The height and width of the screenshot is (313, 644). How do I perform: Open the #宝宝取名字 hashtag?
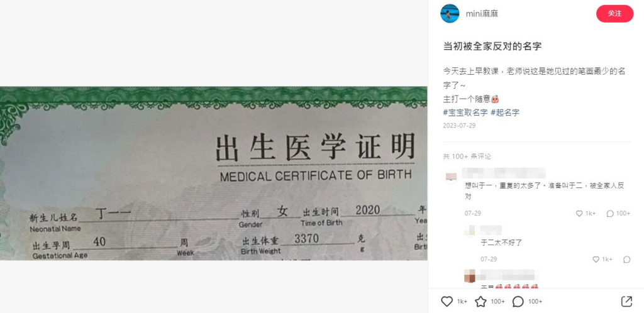[465, 113]
